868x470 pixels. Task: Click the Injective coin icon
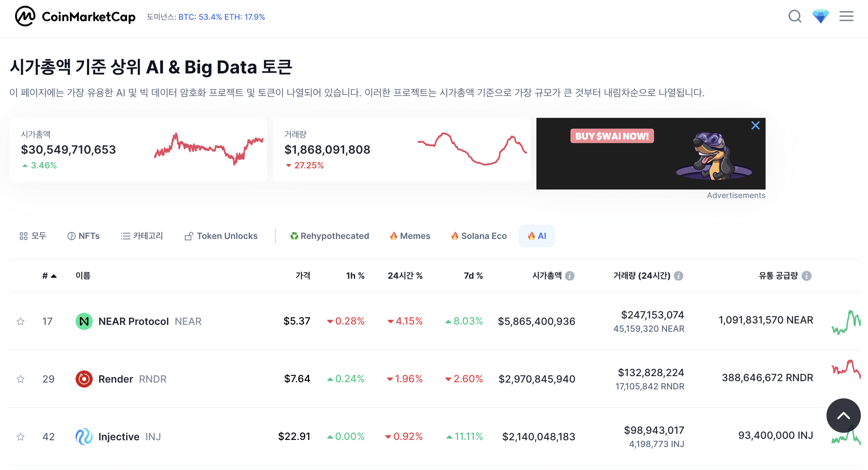[84, 437]
